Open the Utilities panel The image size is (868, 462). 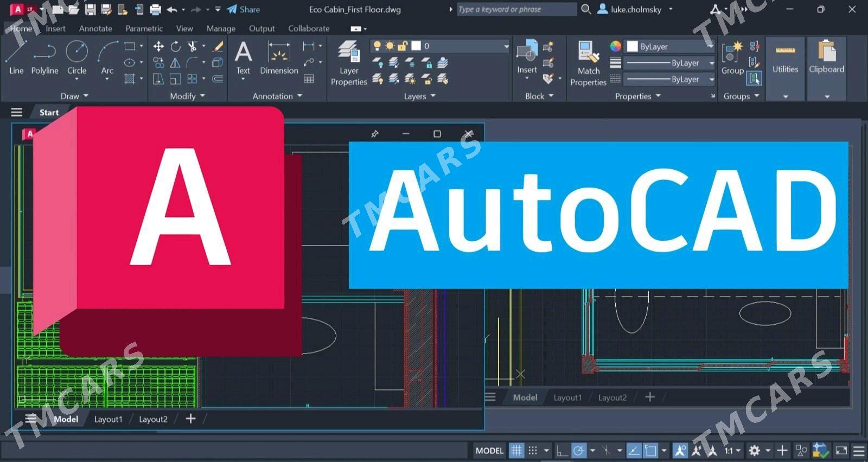coord(785,68)
